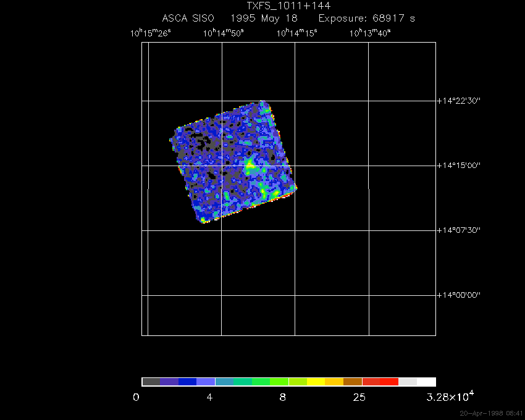Viewport: 525px width, 420px height.
Task: Select the white segment of the colorbar
Action: click(426, 382)
